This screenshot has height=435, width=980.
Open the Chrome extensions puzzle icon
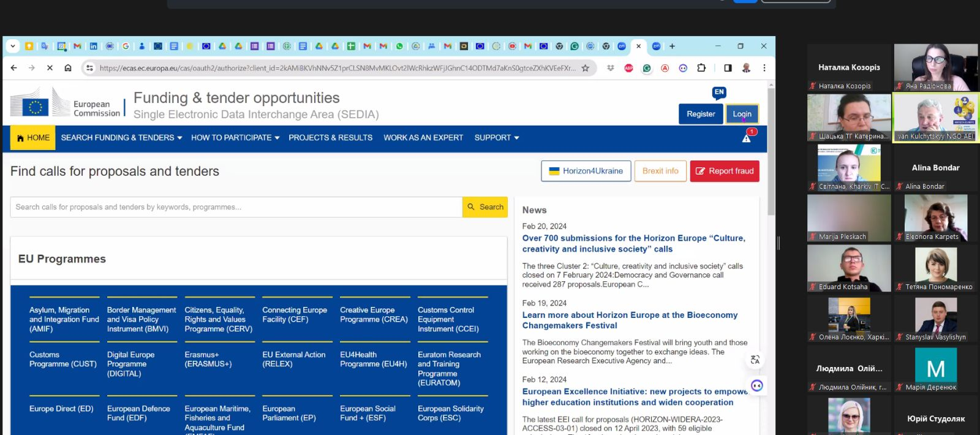(x=701, y=68)
